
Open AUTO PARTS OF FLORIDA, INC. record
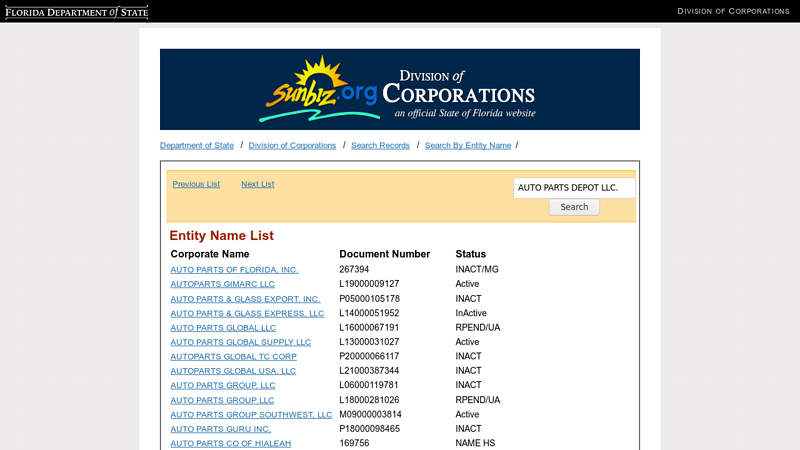tap(234, 269)
